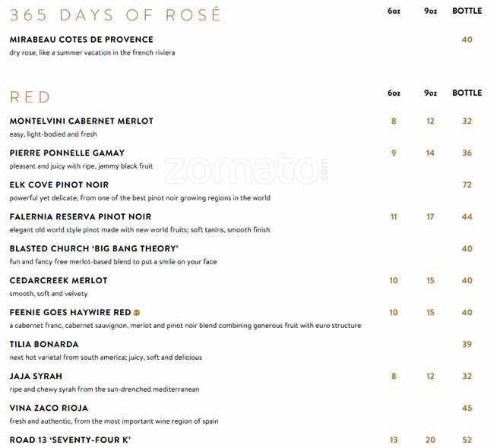Screen dimensions: 494x448
Task: Click the Tilia Bonarda bottle price 39
Action: tap(467, 345)
